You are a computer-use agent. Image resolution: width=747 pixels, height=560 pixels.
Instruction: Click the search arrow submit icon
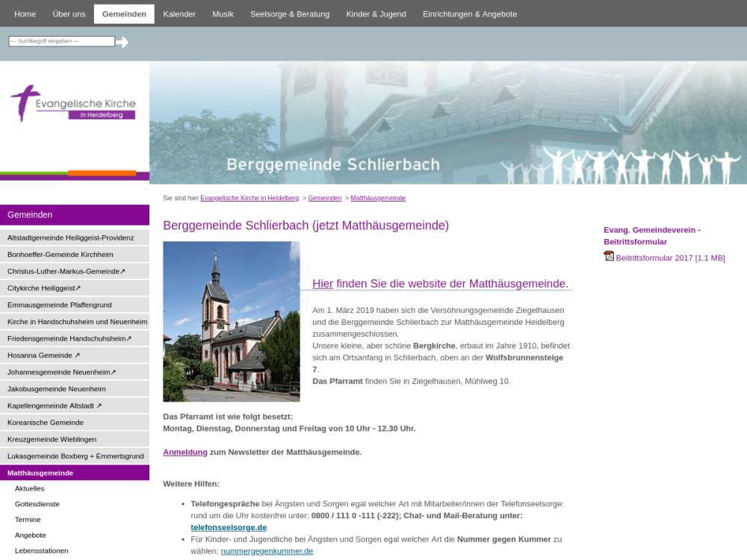point(122,42)
